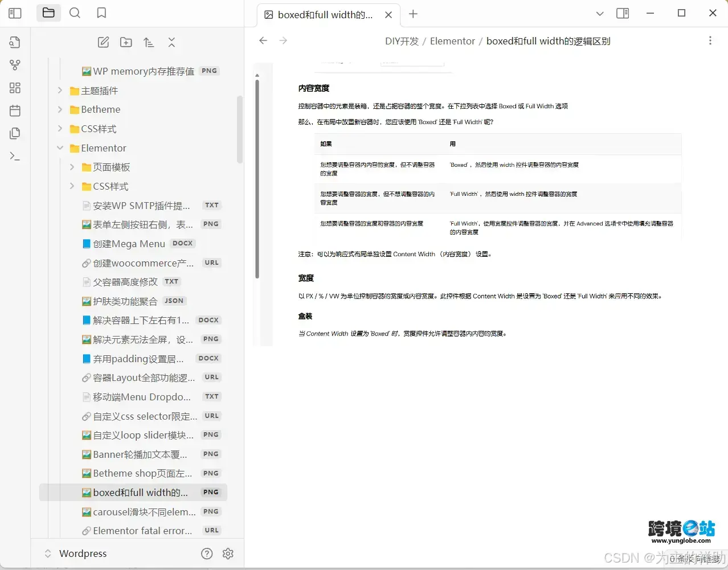Screen dimensions: 728x570
Task: Collapse the Elementor folder
Action: (60, 148)
